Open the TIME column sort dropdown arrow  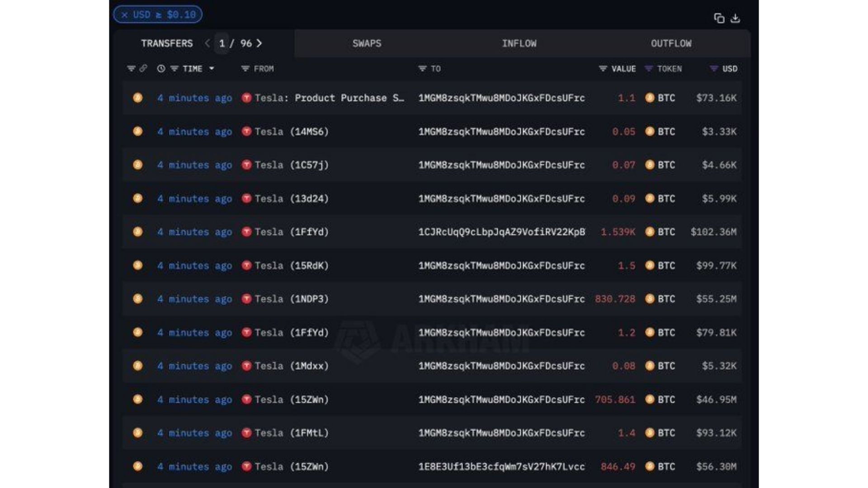click(212, 69)
